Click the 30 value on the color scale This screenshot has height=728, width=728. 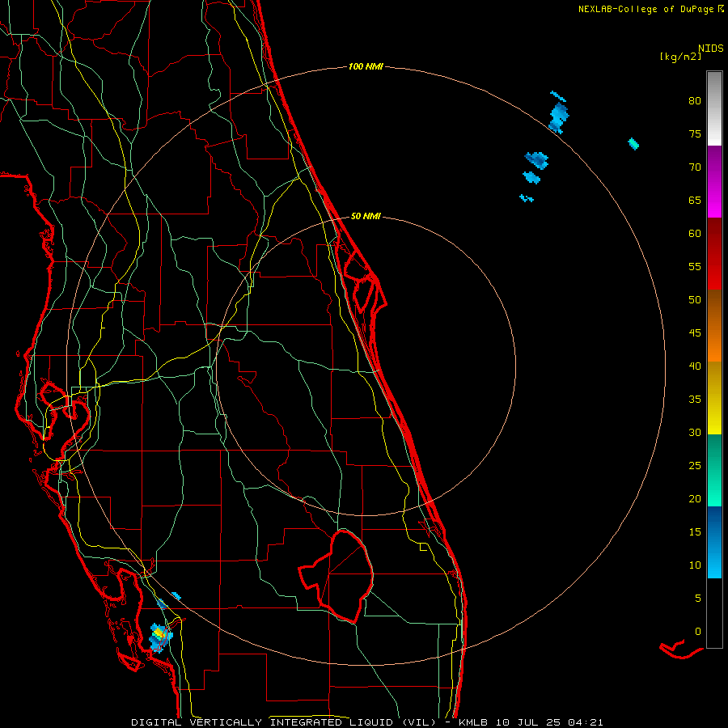tap(695, 433)
